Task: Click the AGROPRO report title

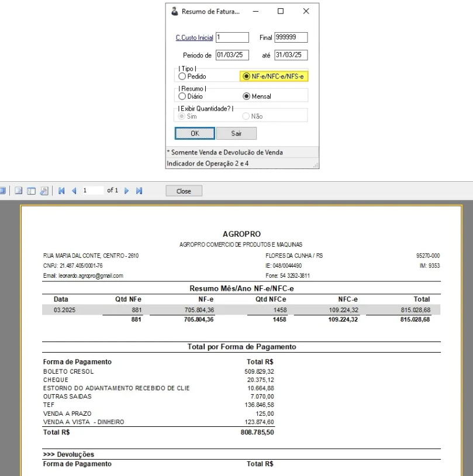Action: 241,234
